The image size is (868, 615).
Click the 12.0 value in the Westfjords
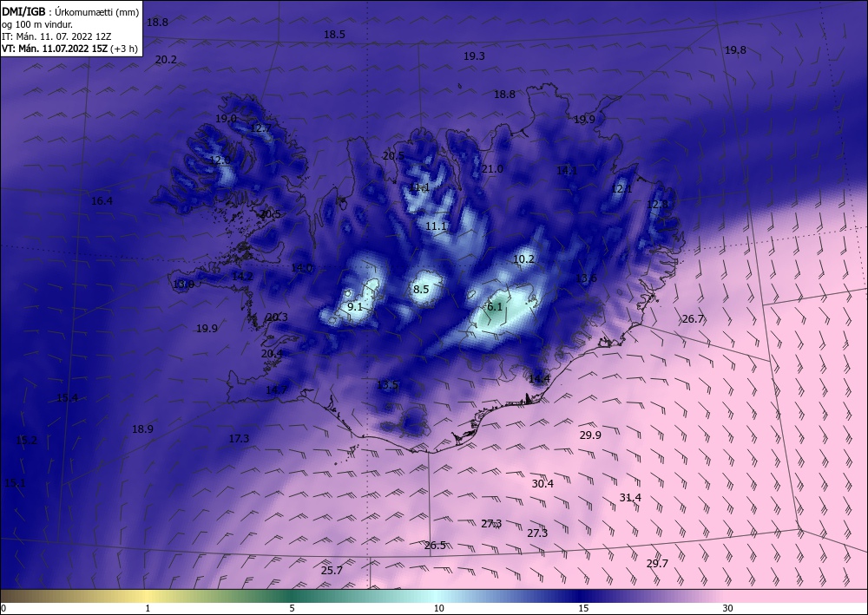pyautogui.click(x=220, y=160)
